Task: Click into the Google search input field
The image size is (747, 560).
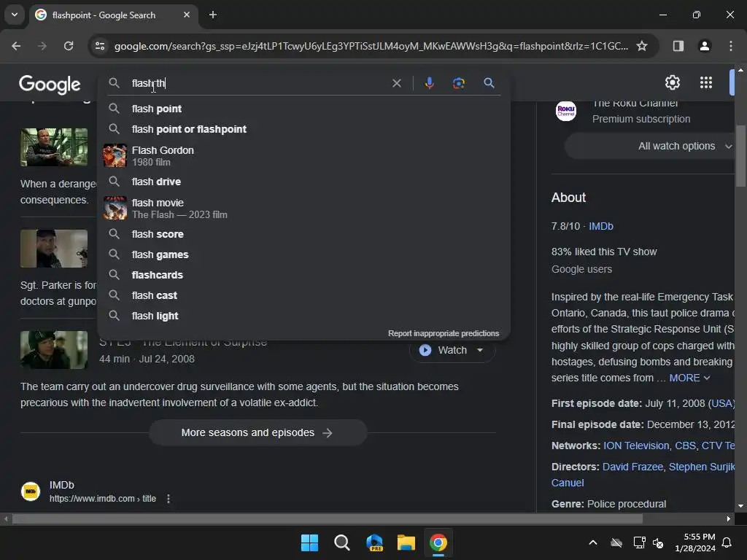Action: (258, 83)
